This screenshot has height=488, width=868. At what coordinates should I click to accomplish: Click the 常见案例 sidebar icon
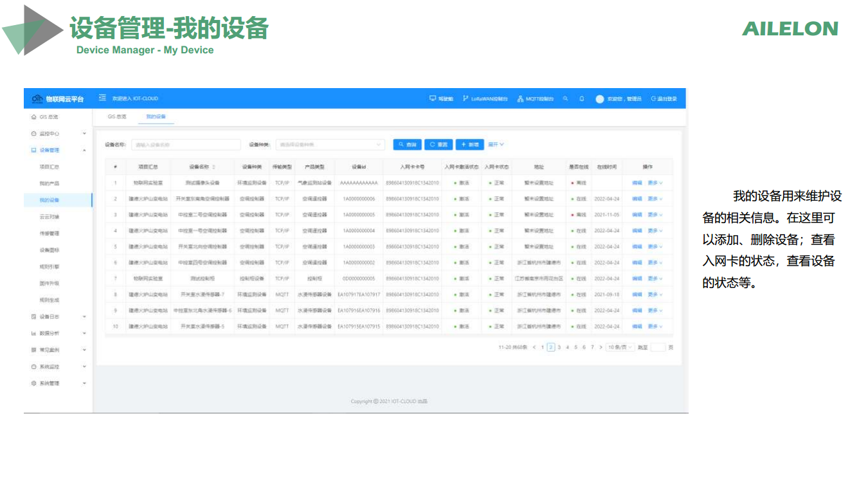tap(34, 350)
